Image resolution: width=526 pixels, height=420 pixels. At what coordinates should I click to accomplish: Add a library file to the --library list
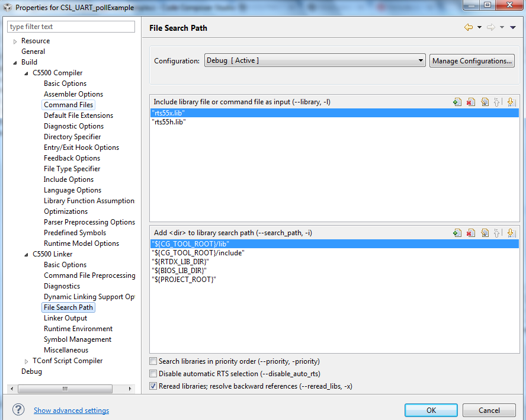[457, 102]
